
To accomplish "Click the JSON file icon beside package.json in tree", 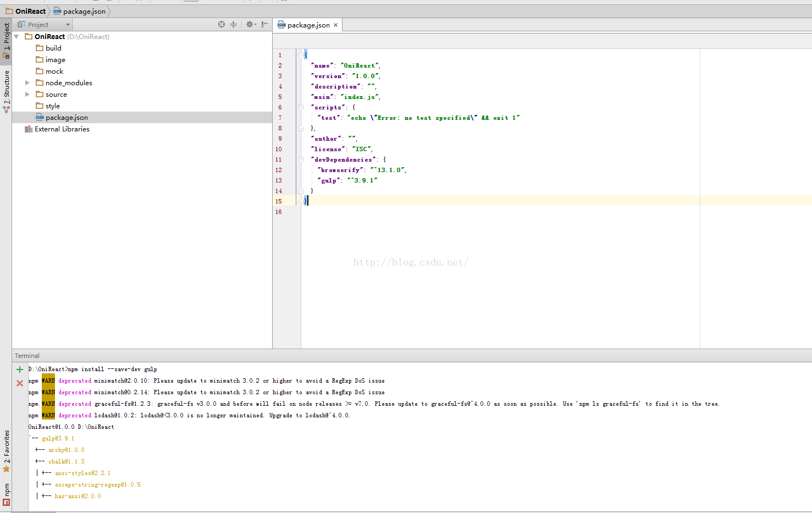I will (40, 117).
